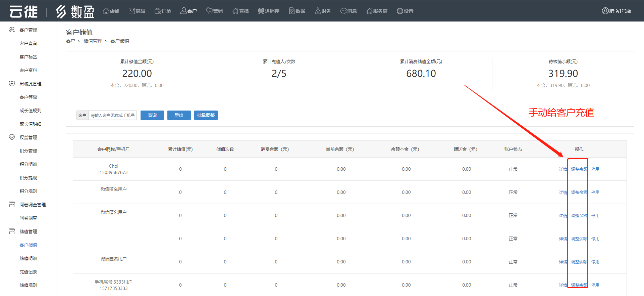Go to 积分明细 sidebar item
Viewport: 644px width, 296px height.
(28, 164)
